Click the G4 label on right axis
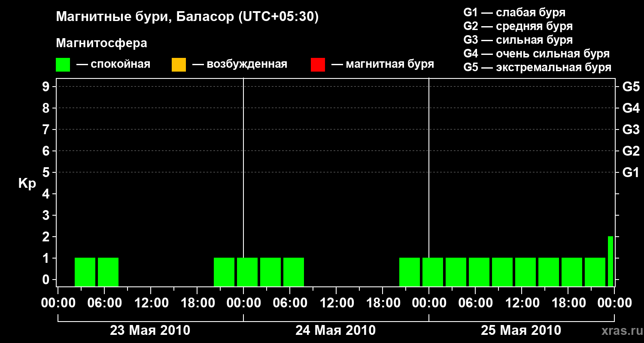Viewport: 644px width, 343px height. coord(631,108)
